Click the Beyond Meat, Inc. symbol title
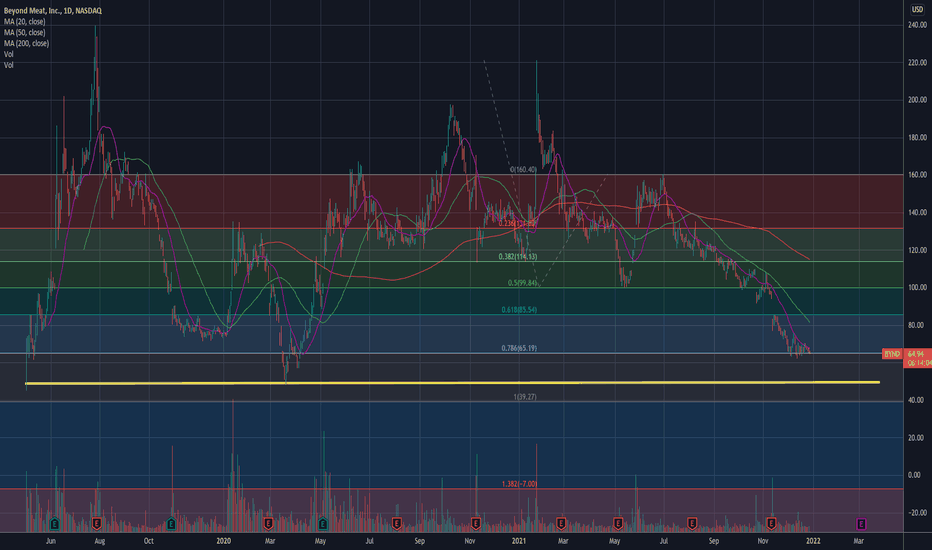 [52, 11]
